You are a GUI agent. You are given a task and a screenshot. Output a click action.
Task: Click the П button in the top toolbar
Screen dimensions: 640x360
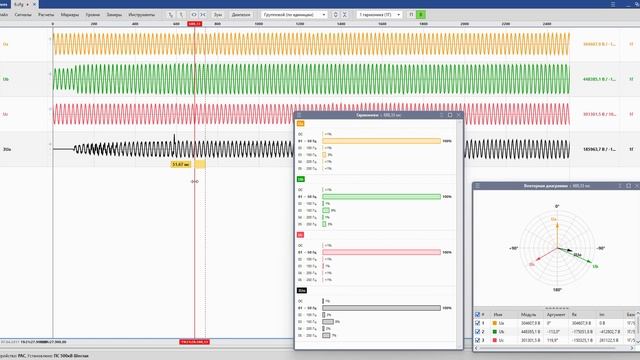point(411,15)
